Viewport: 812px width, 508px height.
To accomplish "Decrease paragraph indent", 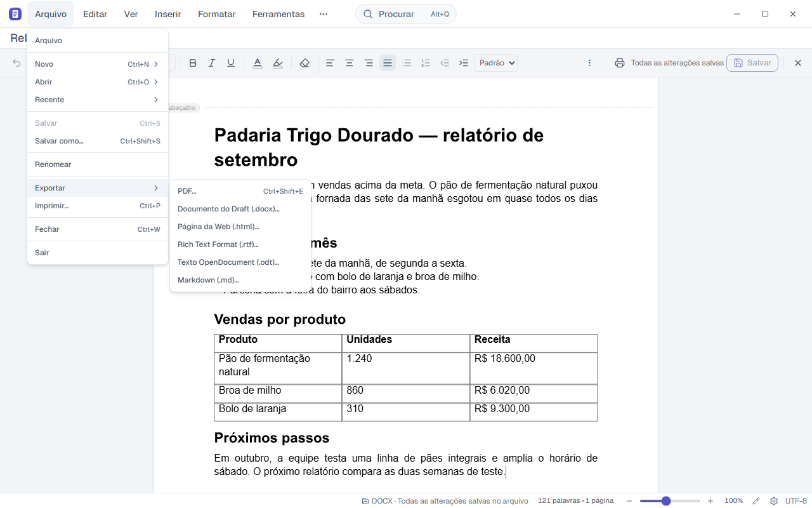I will coord(445,63).
